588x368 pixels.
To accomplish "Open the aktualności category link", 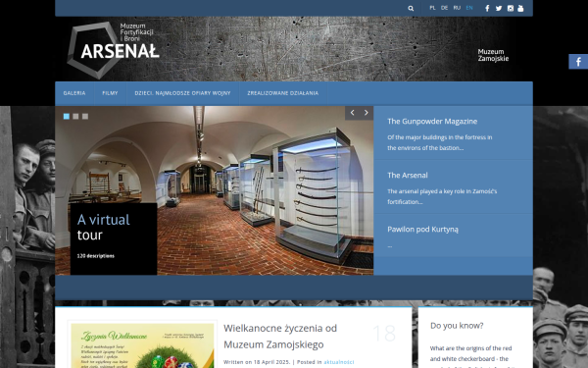I will [x=339, y=362].
